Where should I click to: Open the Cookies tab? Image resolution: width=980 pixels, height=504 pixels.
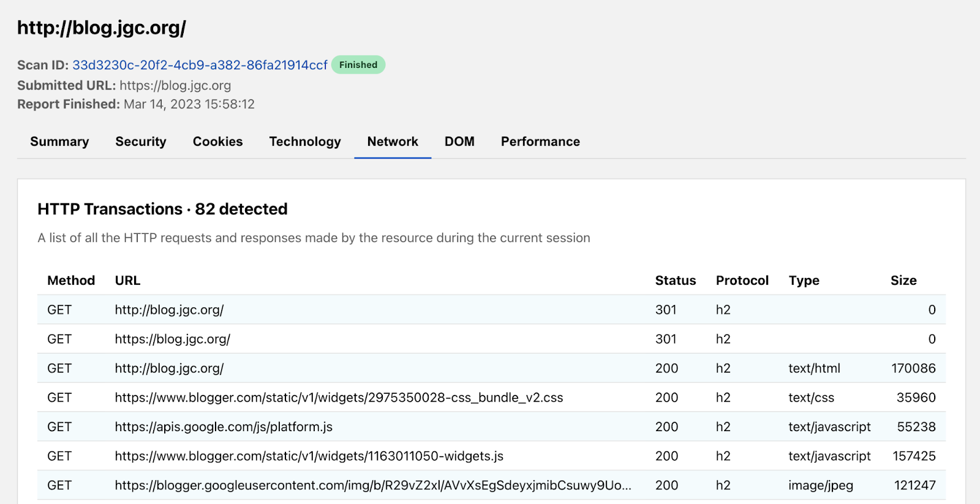(x=217, y=141)
